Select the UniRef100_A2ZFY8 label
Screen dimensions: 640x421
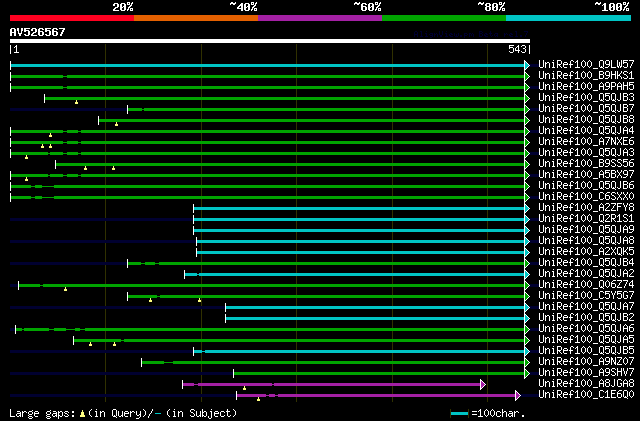coord(586,208)
